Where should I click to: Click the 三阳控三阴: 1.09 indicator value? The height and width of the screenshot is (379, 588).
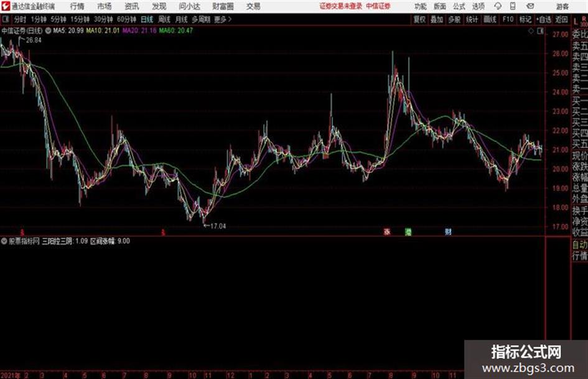click(x=65, y=241)
